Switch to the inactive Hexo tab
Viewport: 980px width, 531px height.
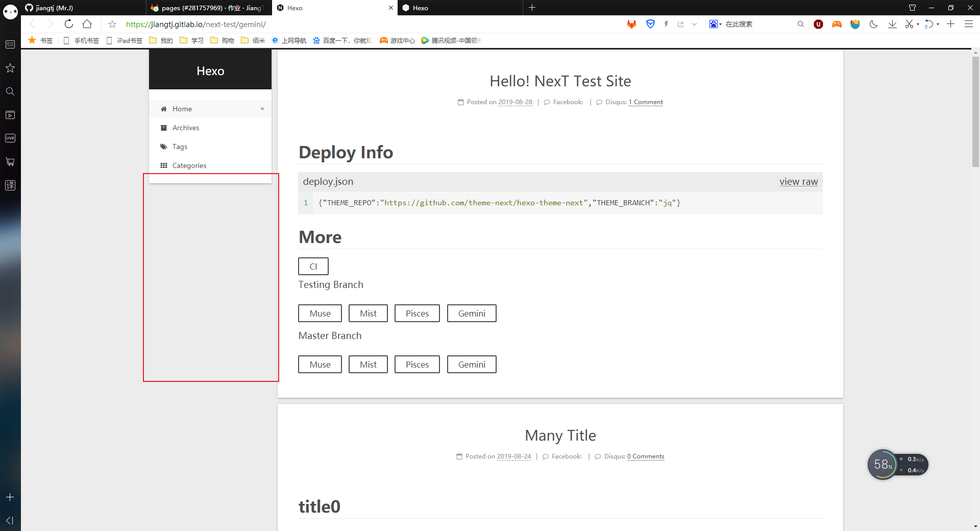[x=459, y=8]
